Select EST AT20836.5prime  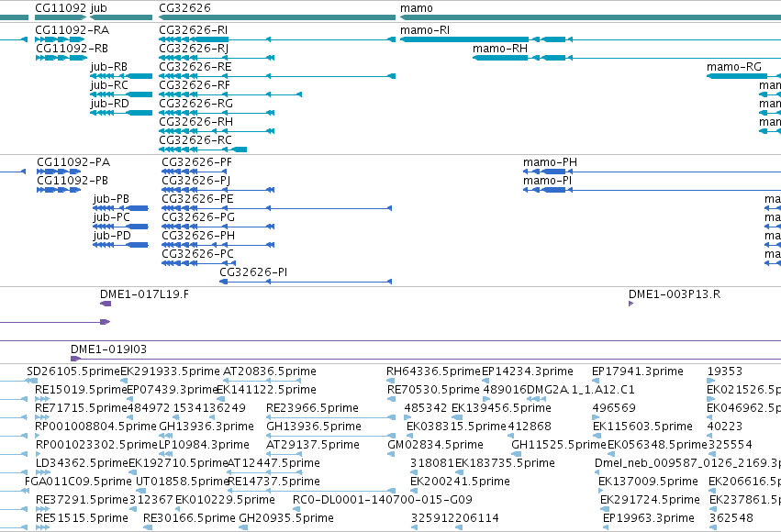coord(270,371)
